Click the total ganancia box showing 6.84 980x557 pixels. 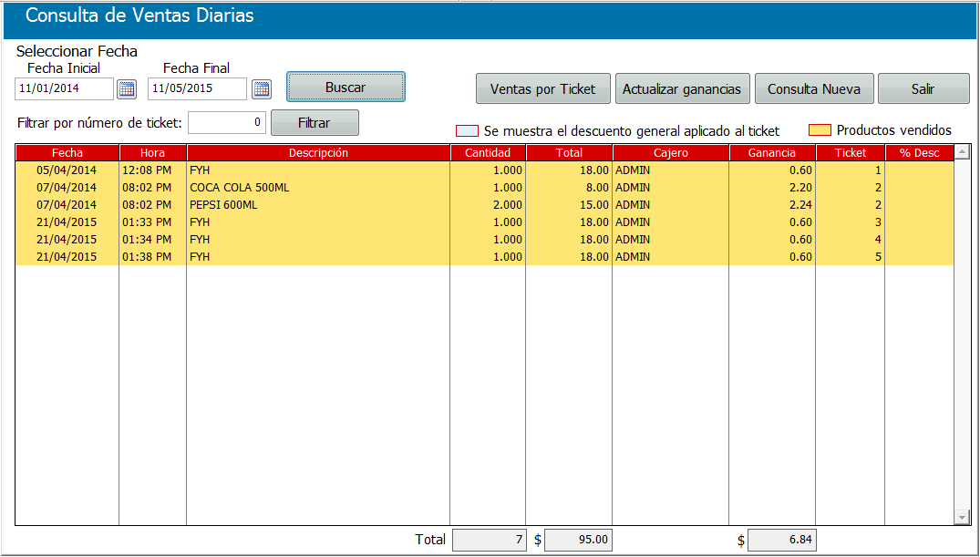[x=782, y=540]
